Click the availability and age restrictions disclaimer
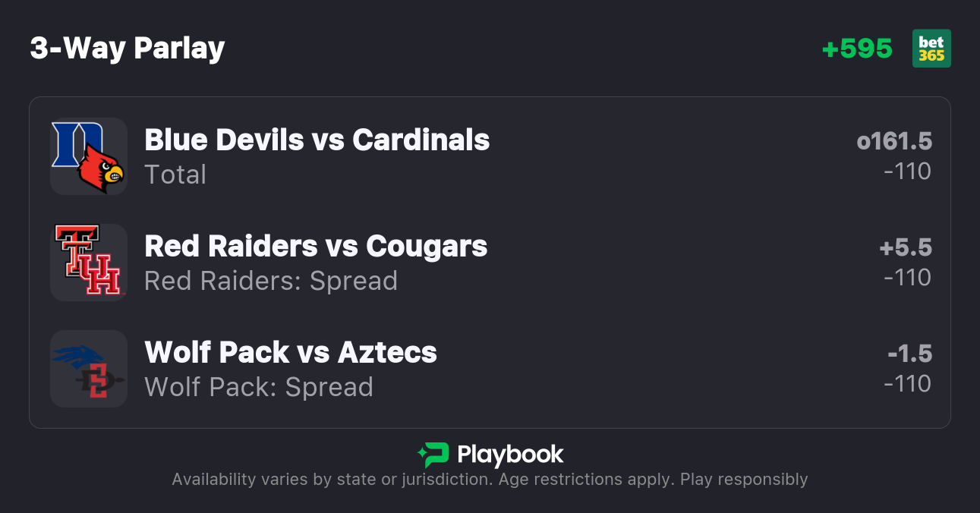 point(490,480)
